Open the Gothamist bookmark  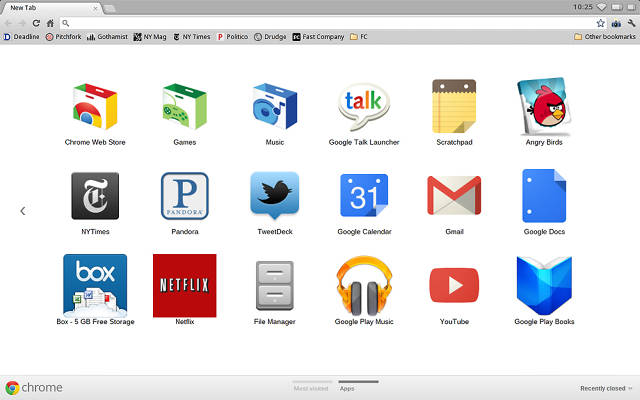107,37
